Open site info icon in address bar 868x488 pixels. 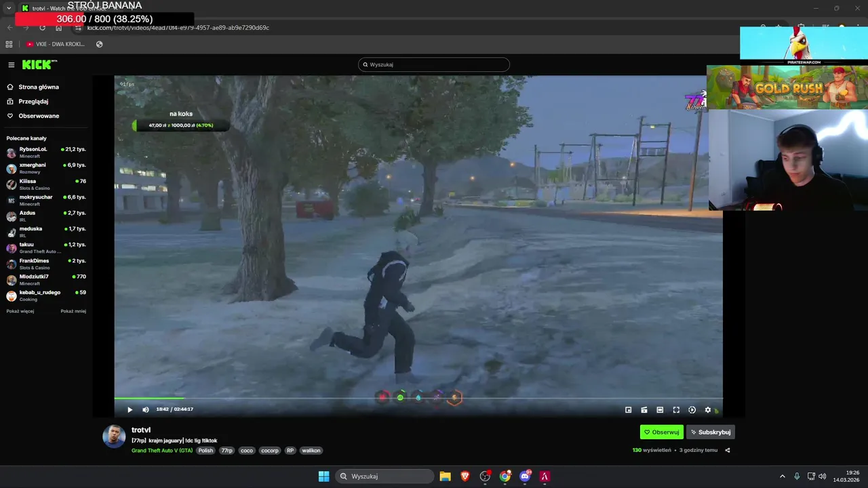[x=78, y=28]
